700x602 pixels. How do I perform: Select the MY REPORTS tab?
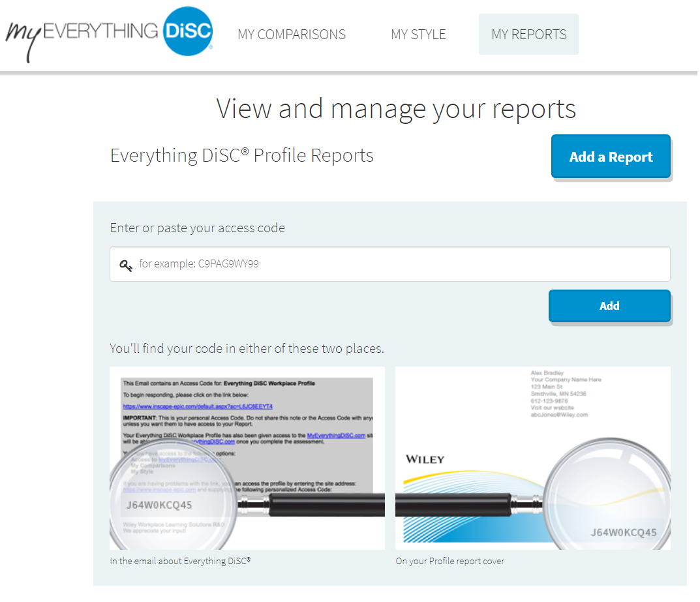coord(528,35)
